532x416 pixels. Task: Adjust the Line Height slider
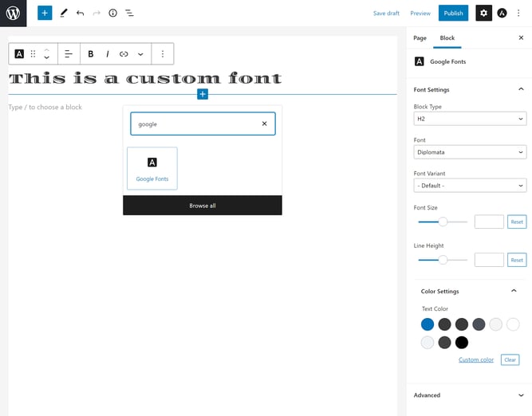pos(443,260)
